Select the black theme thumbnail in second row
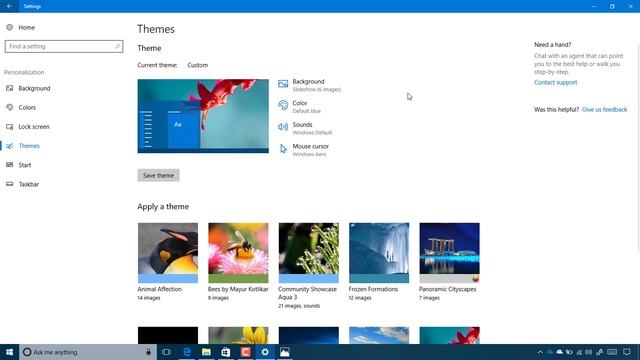The height and width of the screenshot is (360, 640). tap(168, 335)
